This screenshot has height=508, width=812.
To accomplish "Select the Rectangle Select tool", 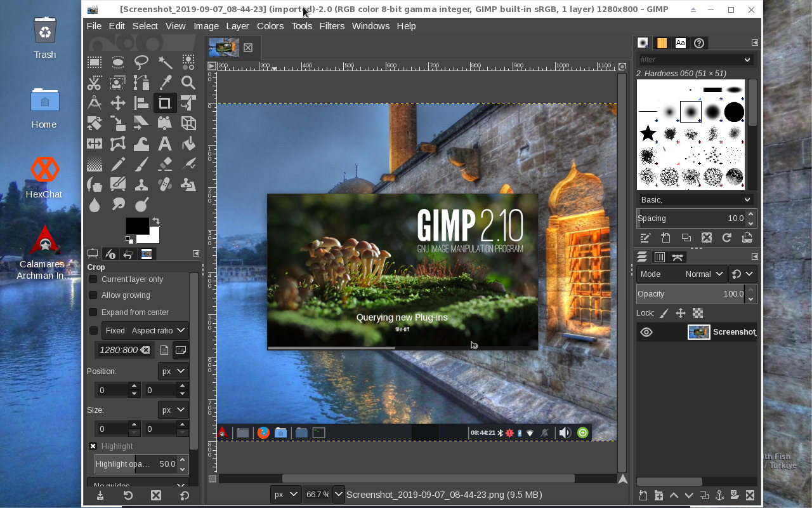I will click(x=95, y=62).
